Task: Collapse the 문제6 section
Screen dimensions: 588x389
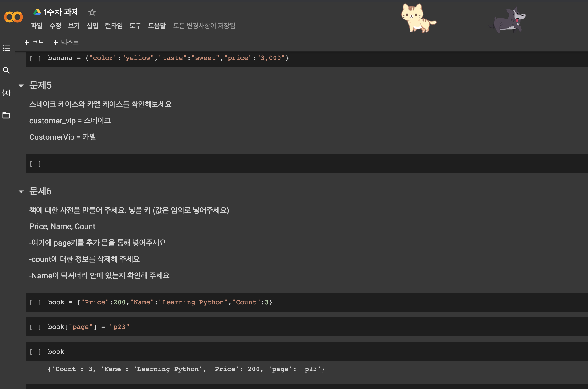Action: [21, 191]
